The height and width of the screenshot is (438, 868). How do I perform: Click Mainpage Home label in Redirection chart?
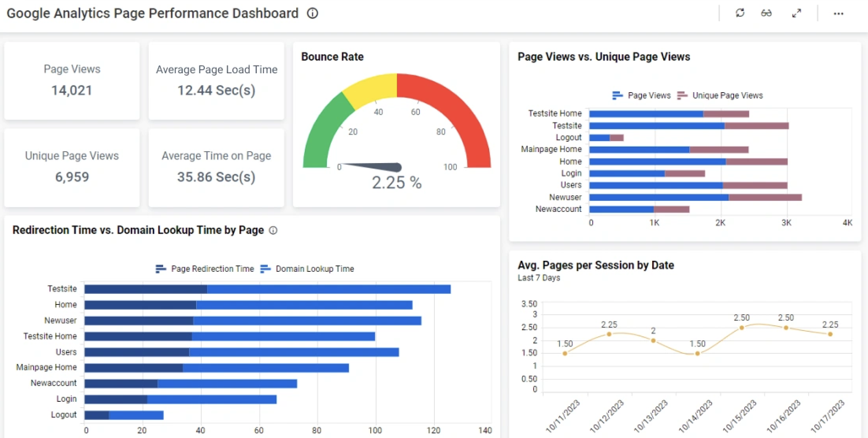click(x=46, y=367)
